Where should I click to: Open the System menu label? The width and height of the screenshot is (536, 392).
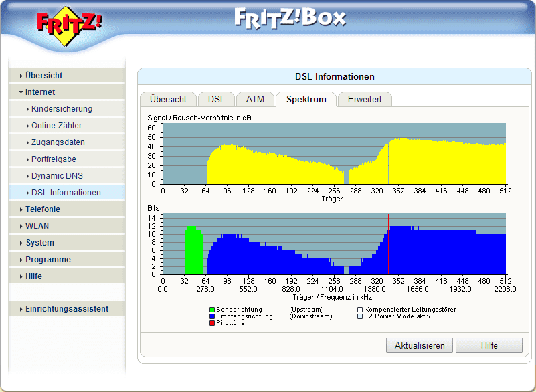pyautogui.click(x=40, y=243)
